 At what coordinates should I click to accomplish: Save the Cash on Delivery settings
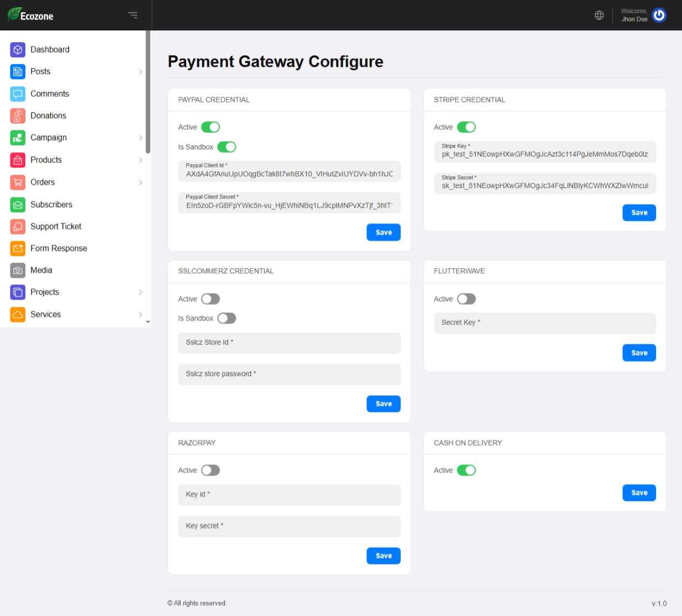coord(639,493)
